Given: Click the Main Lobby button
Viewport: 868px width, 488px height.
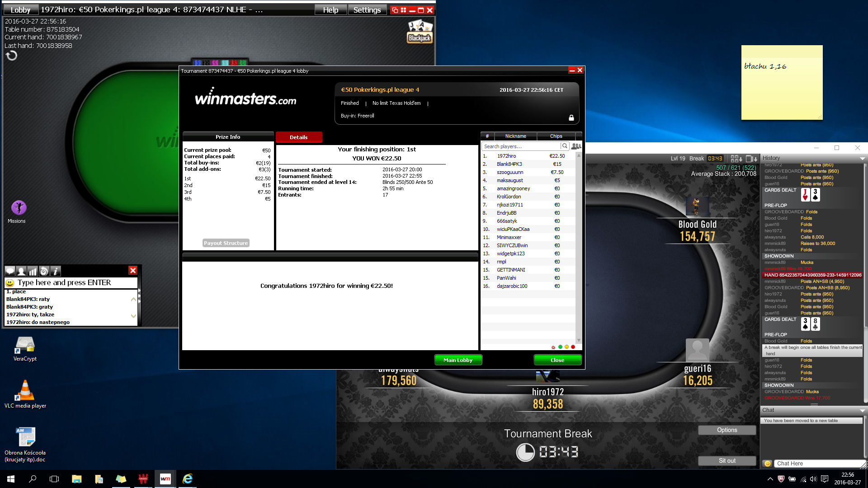Looking at the screenshot, I should point(458,360).
